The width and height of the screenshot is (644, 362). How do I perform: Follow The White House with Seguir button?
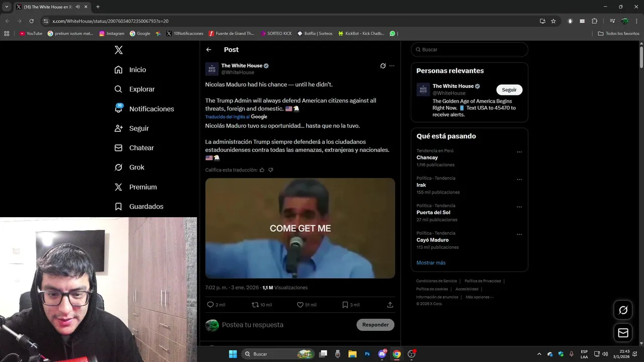tap(509, 89)
